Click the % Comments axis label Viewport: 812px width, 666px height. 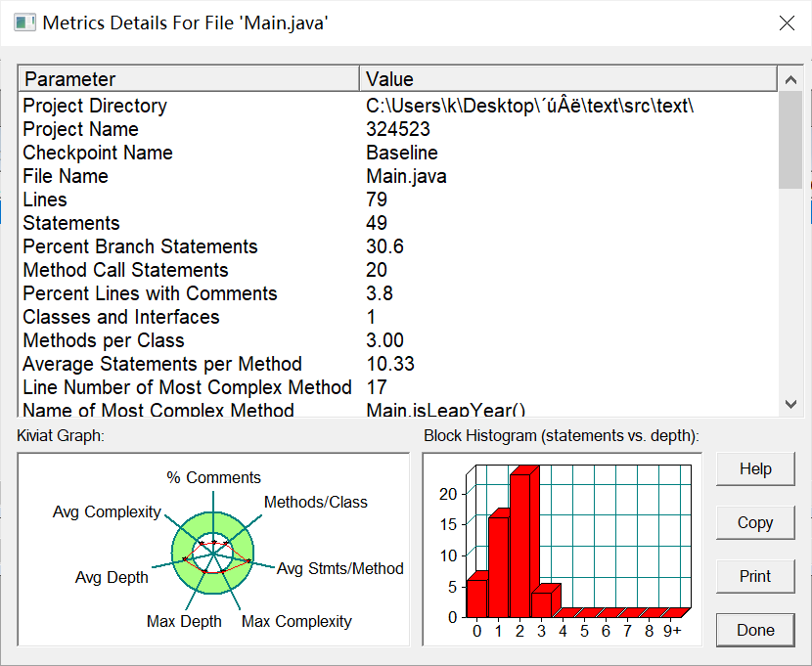pyautogui.click(x=214, y=477)
